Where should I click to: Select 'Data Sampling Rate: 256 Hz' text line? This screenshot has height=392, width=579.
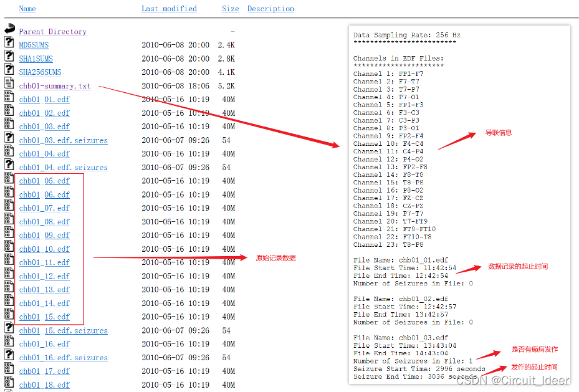coord(407,35)
